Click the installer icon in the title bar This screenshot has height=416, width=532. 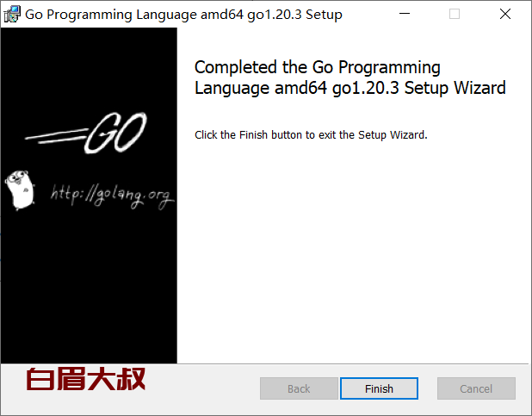12,15
